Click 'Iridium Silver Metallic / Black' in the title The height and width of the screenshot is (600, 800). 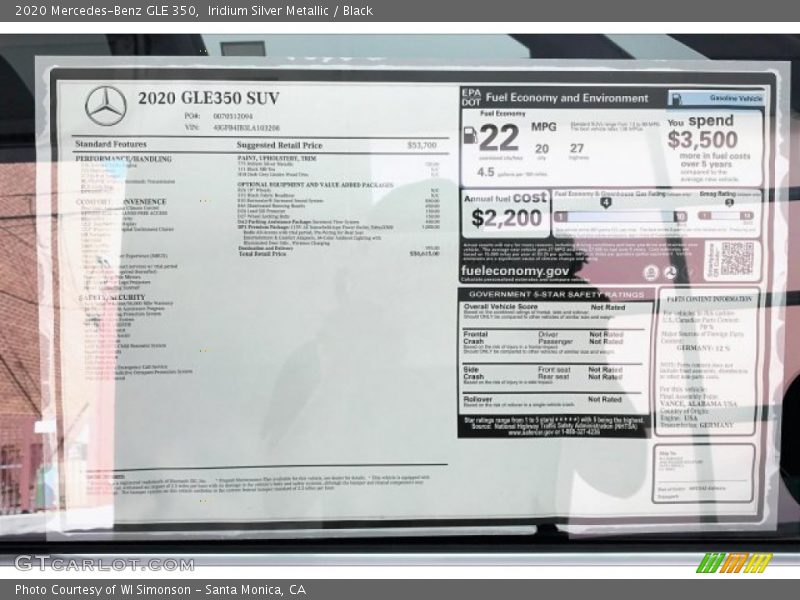pos(290,11)
